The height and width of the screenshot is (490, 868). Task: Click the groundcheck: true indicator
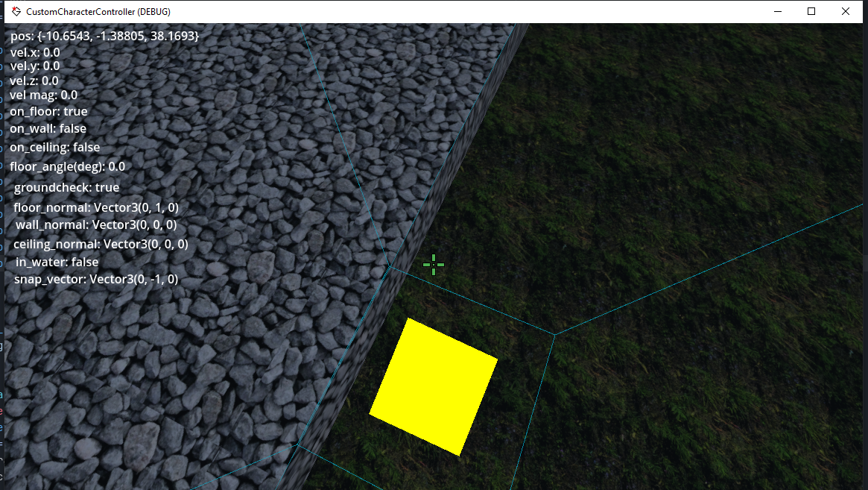(66, 187)
